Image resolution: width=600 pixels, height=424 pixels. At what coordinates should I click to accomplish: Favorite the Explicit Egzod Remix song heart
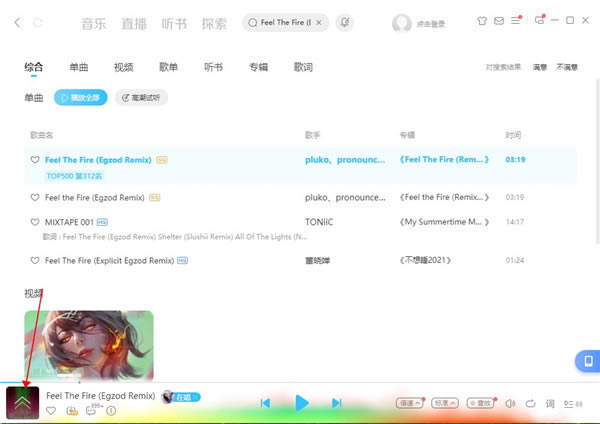(35, 260)
